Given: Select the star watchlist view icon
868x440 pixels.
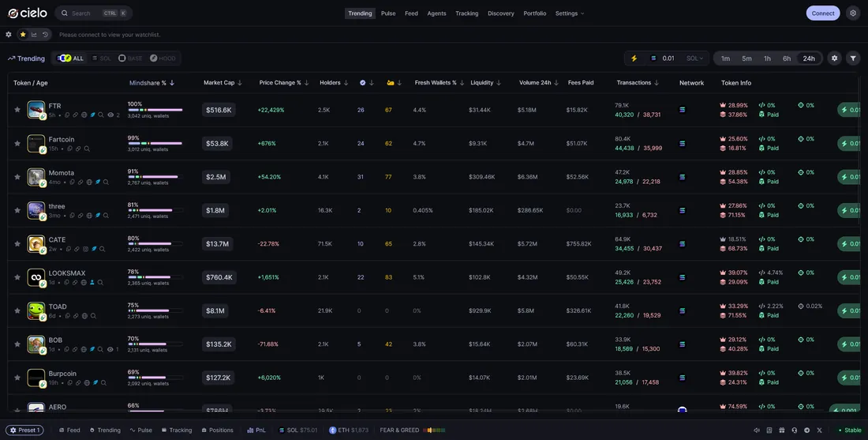Looking at the screenshot, I should pyautogui.click(x=23, y=34).
